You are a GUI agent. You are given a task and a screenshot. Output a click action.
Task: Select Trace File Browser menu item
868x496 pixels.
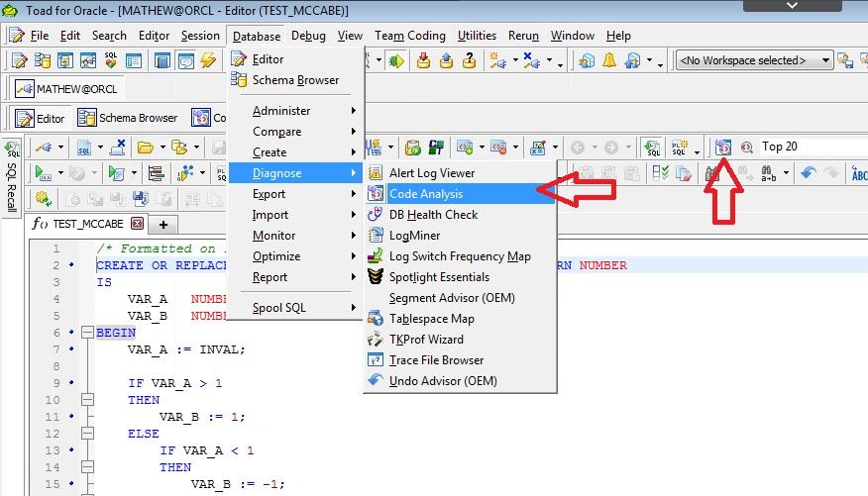click(x=460, y=360)
